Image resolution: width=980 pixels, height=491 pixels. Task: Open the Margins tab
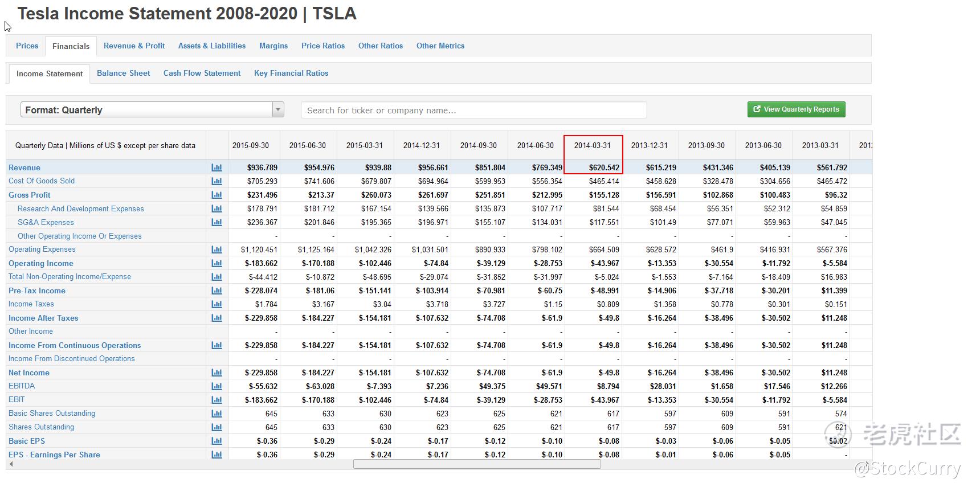point(273,46)
